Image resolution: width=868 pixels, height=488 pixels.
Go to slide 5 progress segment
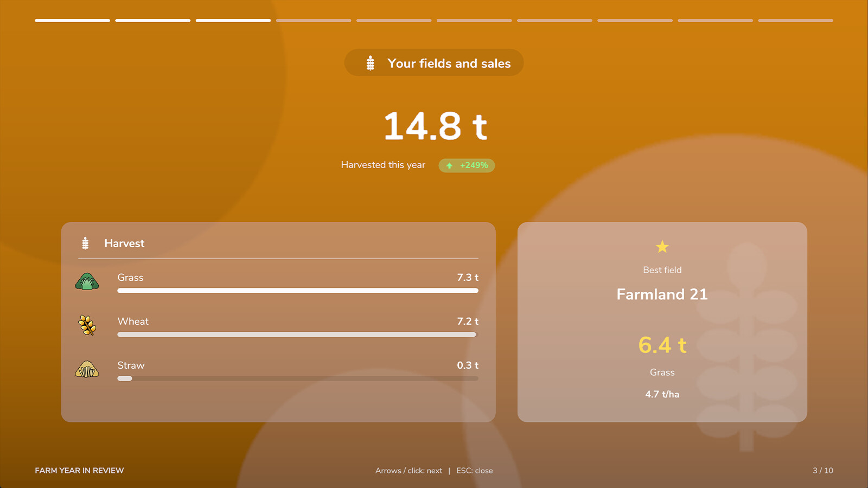pos(394,21)
